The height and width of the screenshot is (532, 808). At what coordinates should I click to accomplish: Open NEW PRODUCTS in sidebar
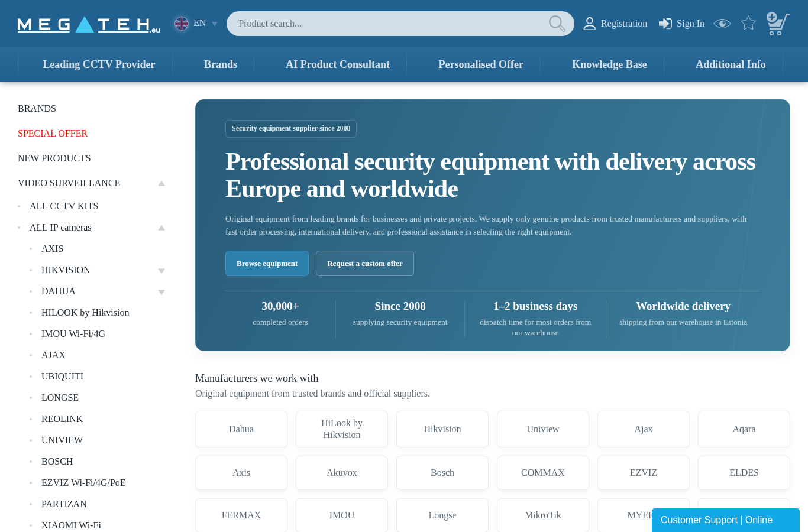pyautogui.click(x=54, y=158)
